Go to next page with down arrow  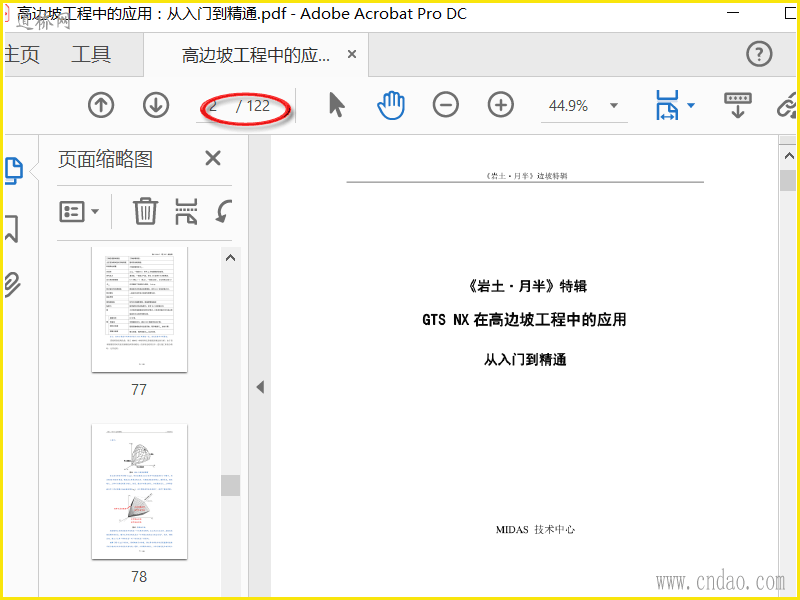tap(156, 106)
